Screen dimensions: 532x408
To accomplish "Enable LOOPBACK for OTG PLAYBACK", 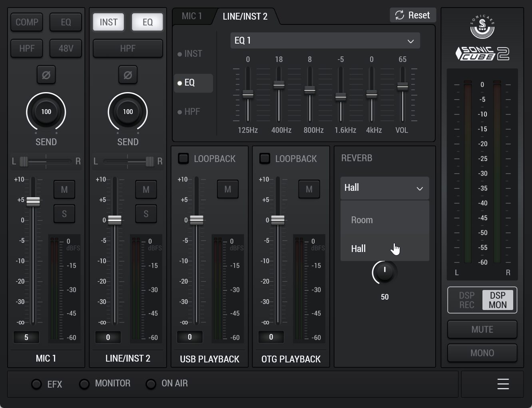I will [265, 158].
